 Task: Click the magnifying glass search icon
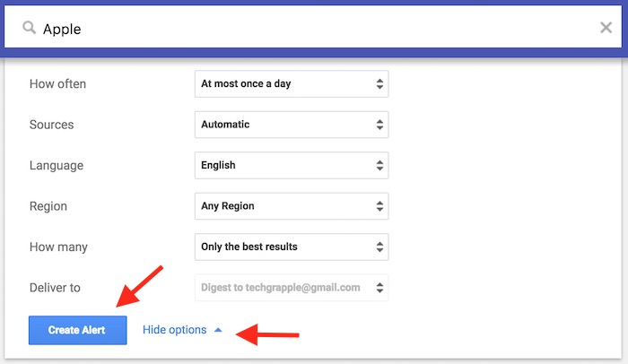coord(29,29)
